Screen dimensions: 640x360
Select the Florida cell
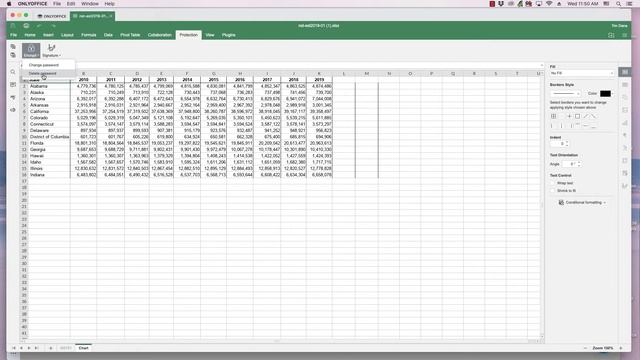click(49, 143)
